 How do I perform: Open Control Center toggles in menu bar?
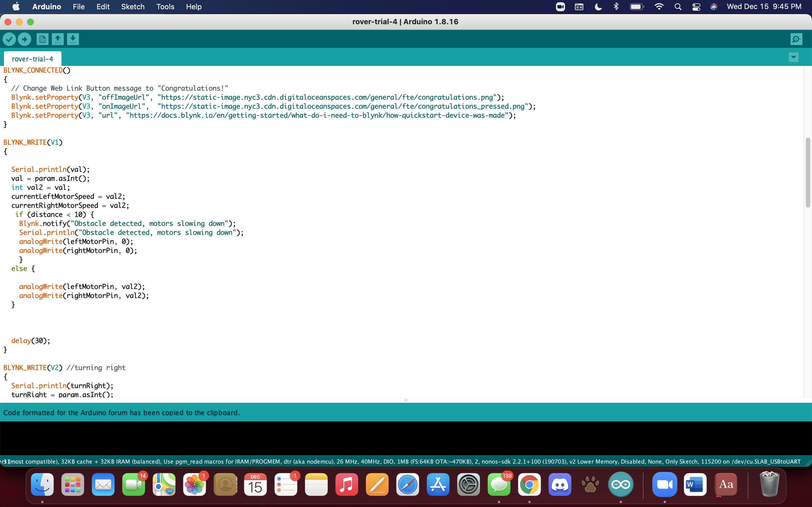pos(696,7)
